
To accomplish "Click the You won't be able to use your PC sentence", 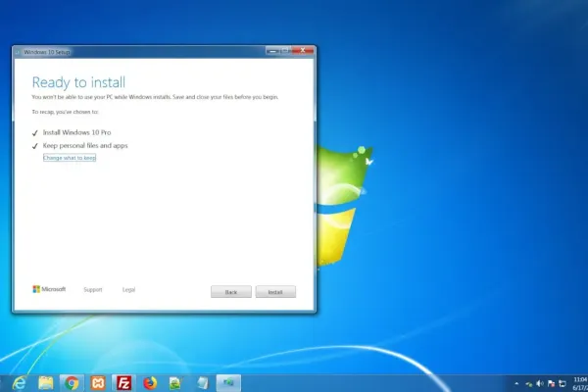I will (155, 97).
